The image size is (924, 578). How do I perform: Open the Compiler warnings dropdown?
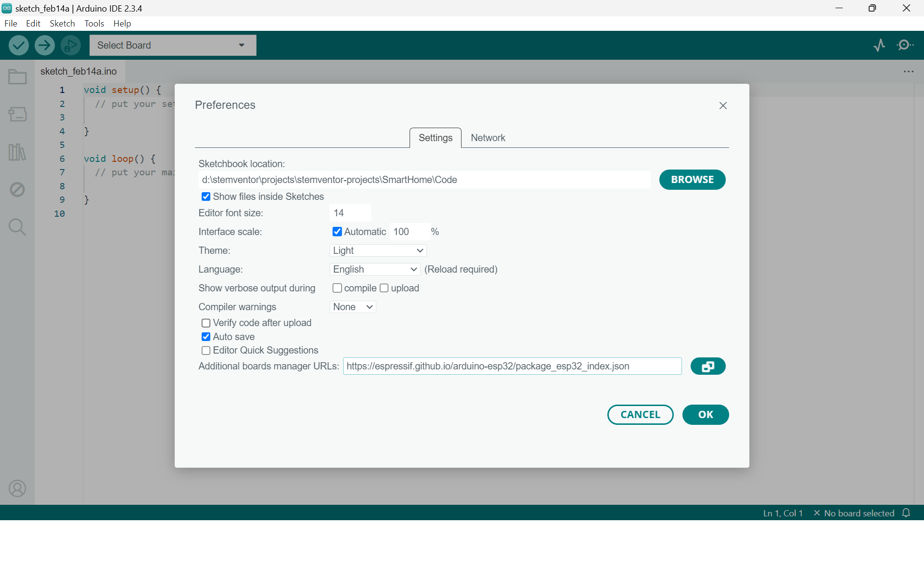coord(353,307)
